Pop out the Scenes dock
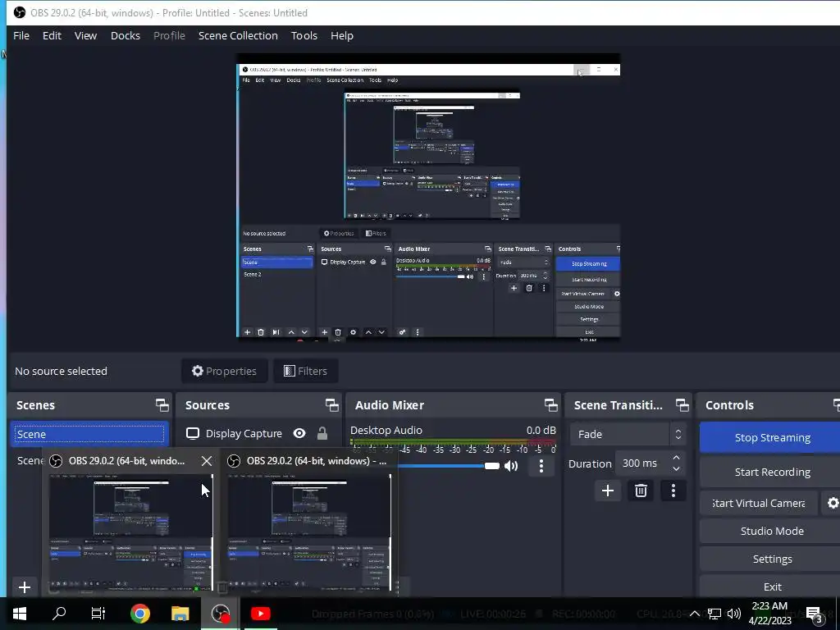 coord(162,405)
